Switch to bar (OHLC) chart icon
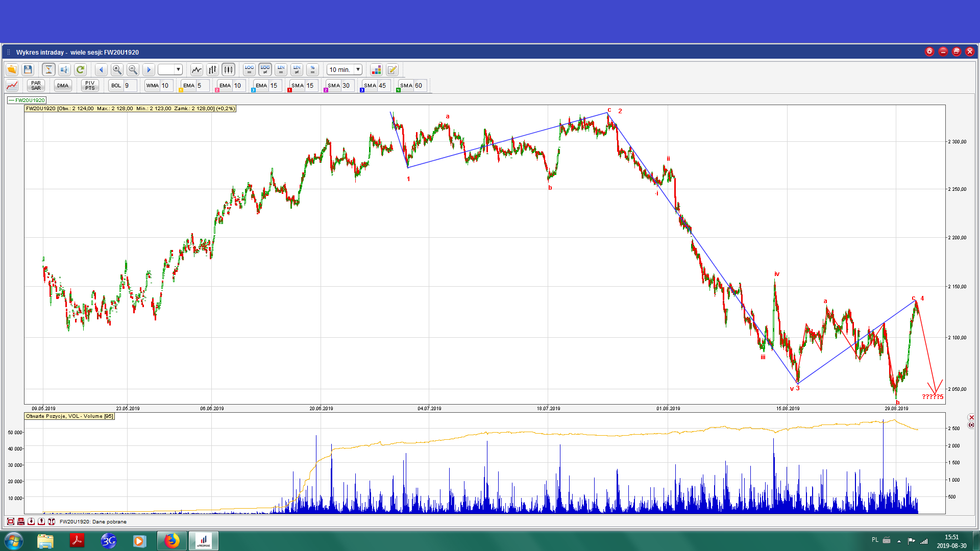This screenshot has width=980, height=551. pos(212,70)
